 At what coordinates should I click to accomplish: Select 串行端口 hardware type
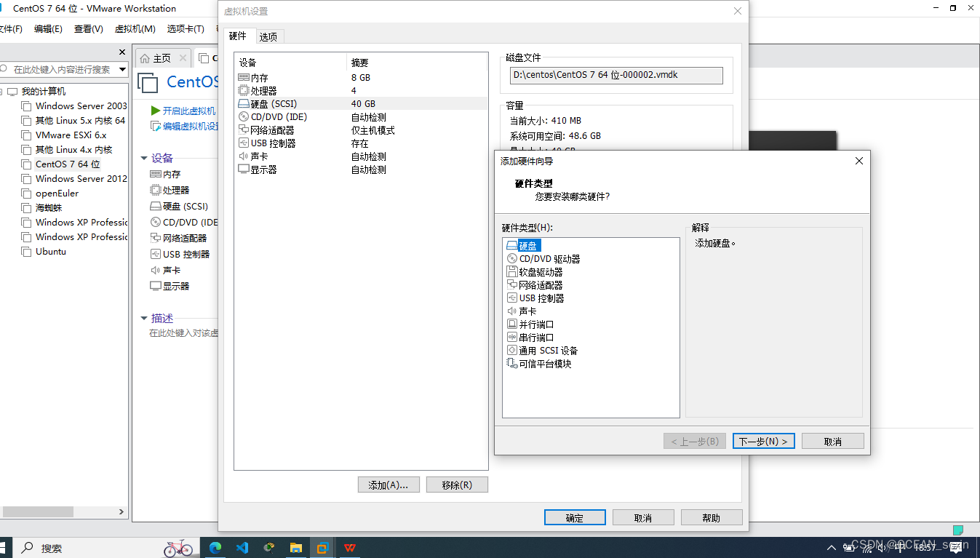click(x=530, y=338)
